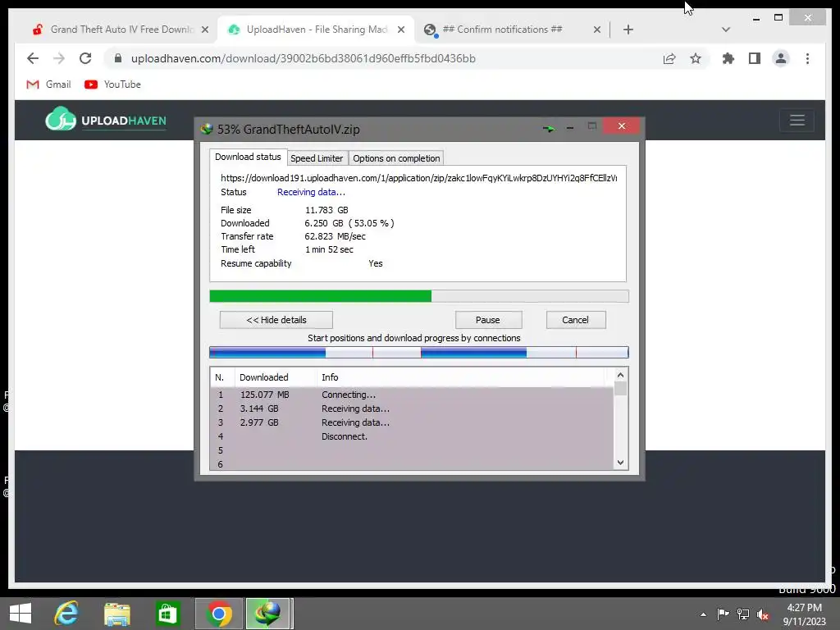Click the green arrow icon in IDM title bar
Screen dimensions: 840x630
pos(549,129)
